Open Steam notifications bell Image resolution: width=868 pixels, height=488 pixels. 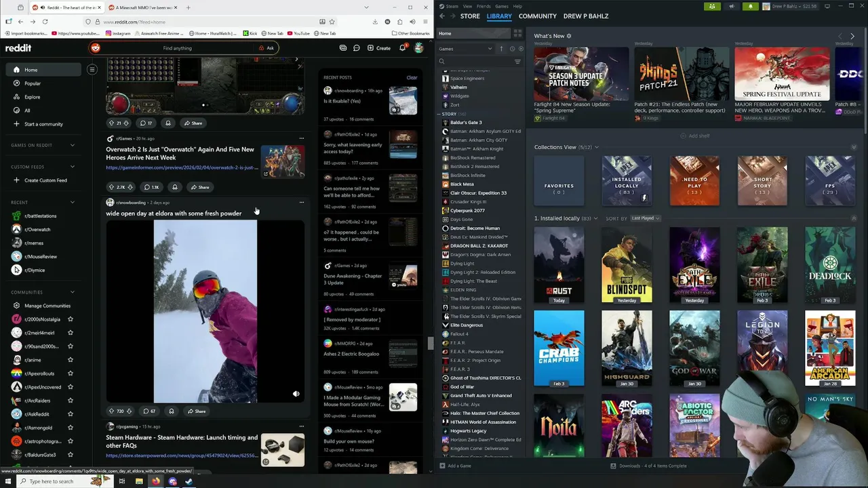pos(750,6)
